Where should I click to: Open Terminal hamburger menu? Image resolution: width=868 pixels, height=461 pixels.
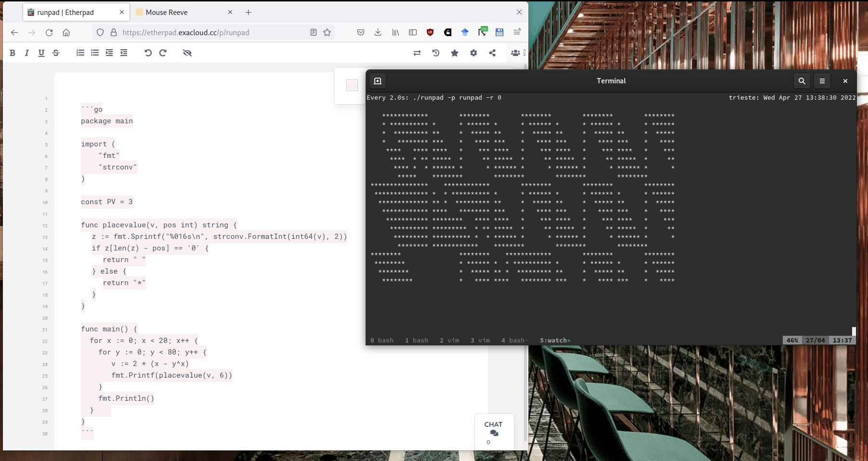pos(822,81)
